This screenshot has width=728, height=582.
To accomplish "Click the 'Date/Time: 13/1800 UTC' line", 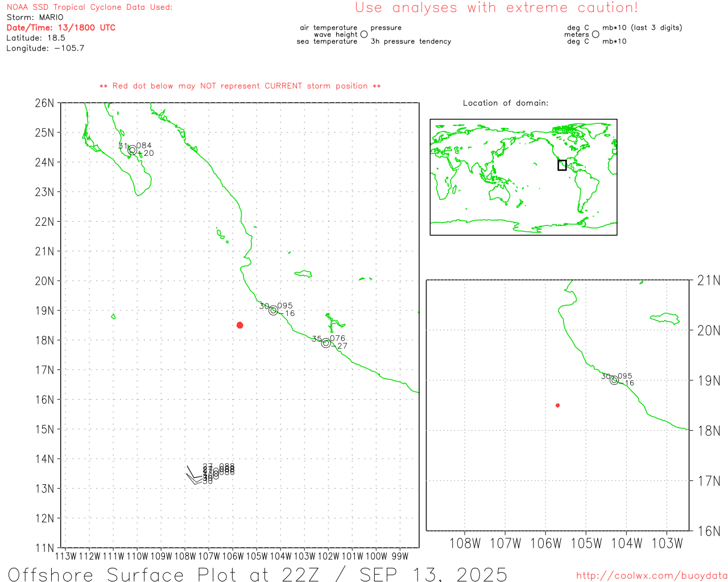I will pyautogui.click(x=61, y=28).
